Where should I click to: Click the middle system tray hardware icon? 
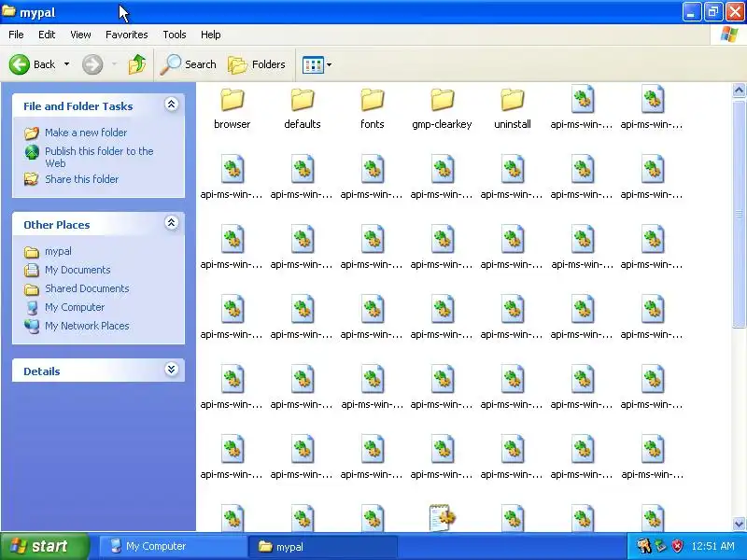point(661,546)
